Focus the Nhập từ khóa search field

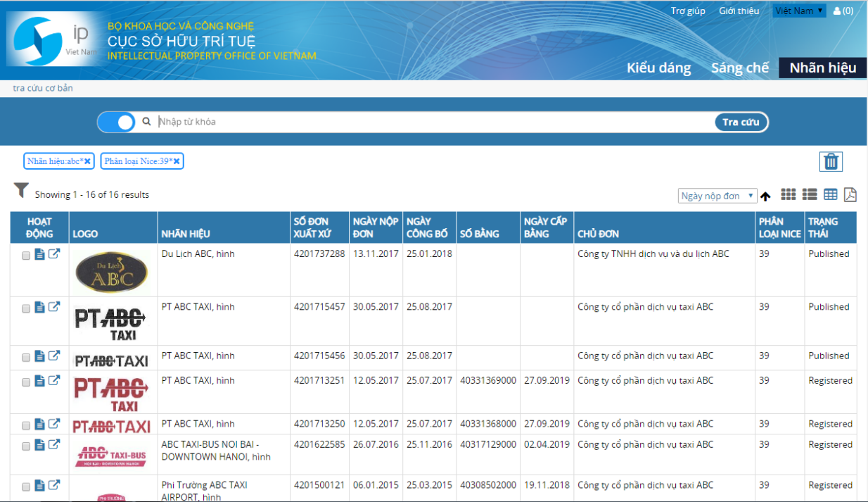(x=435, y=122)
